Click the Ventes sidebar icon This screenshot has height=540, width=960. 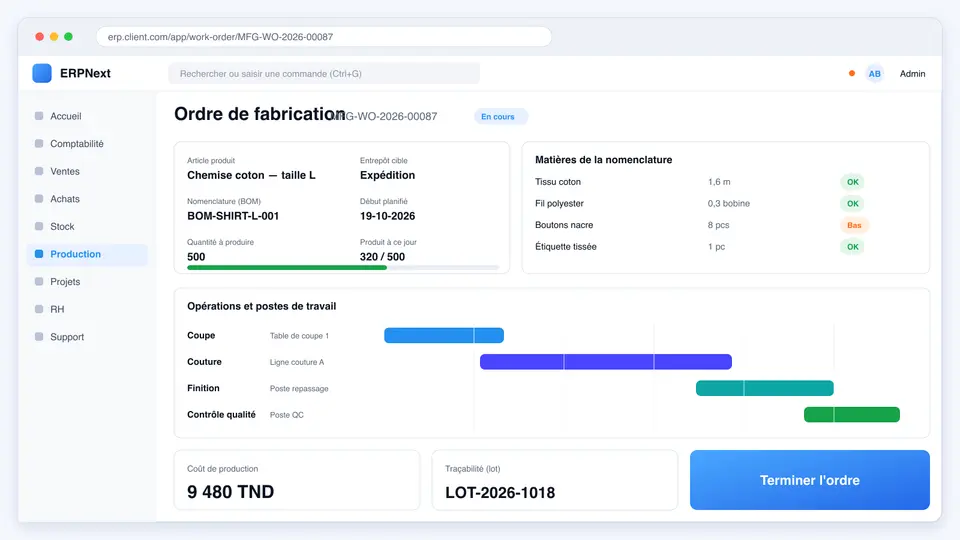pyautogui.click(x=39, y=171)
